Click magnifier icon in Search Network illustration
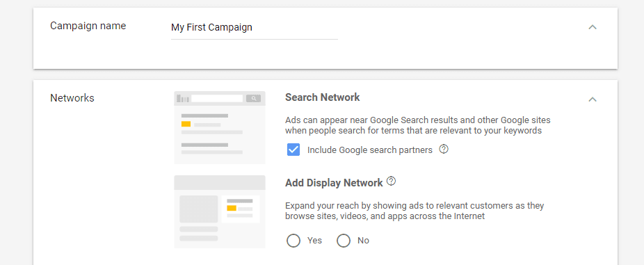Viewport: 644px width, 265px height. point(254,99)
